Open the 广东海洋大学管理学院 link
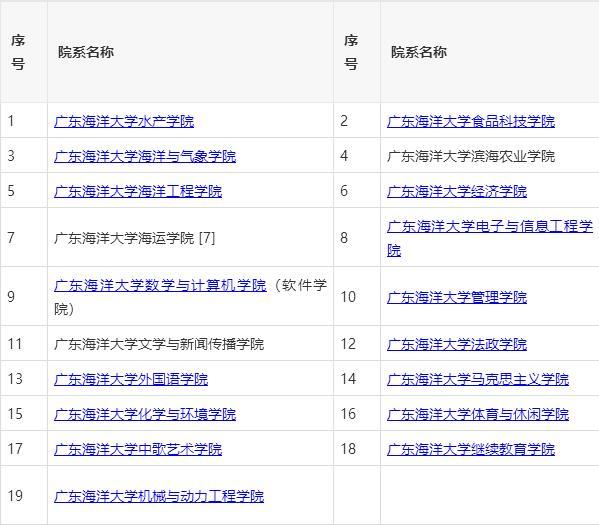This screenshot has height=525, width=599. 457,297
